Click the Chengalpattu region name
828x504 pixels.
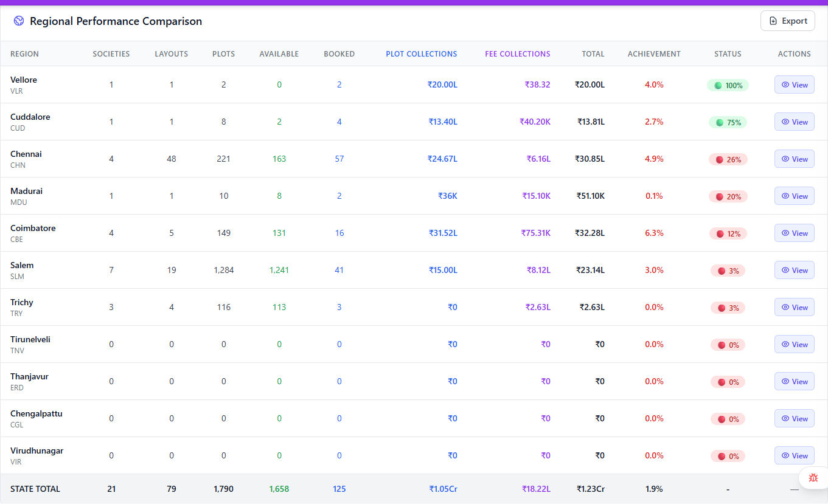pos(37,413)
